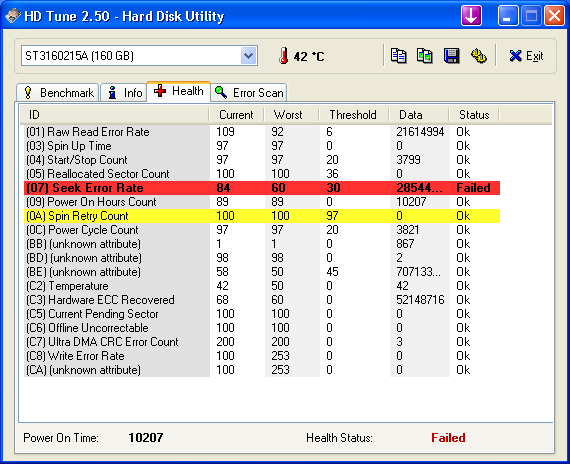Click the copy screenshot to clipboard icon
The height and width of the screenshot is (464, 570).
pyautogui.click(x=425, y=56)
